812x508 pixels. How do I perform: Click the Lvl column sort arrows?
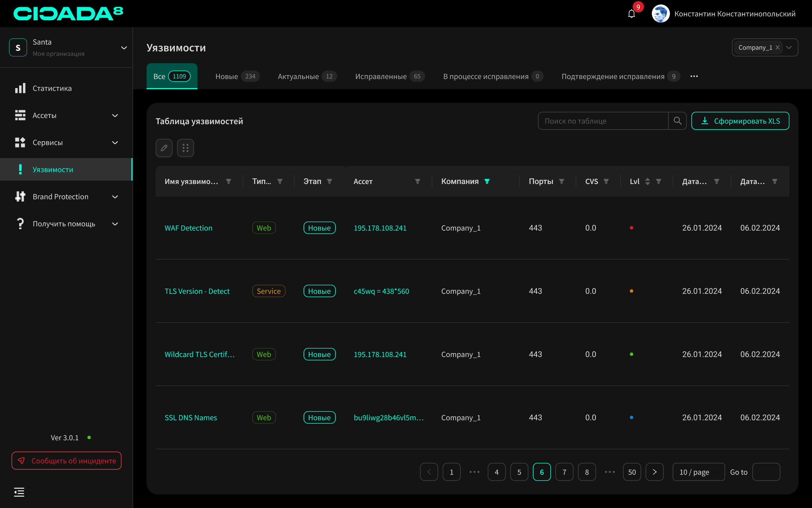[x=647, y=181]
